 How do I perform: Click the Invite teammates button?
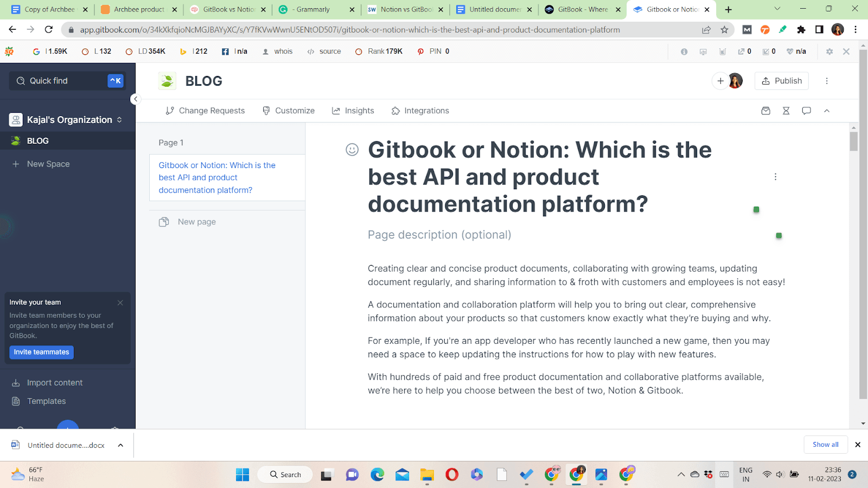pyautogui.click(x=41, y=352)
